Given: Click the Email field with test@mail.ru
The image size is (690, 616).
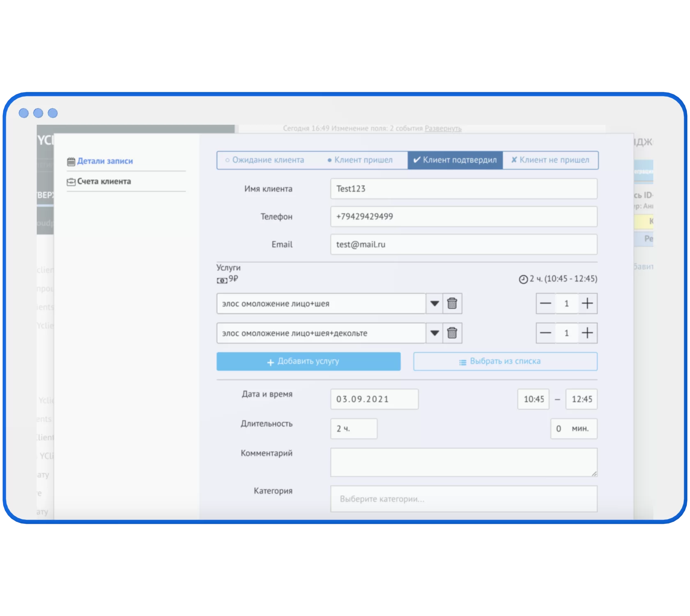Looking at the screenshot, I should click(x=464, y=244).
